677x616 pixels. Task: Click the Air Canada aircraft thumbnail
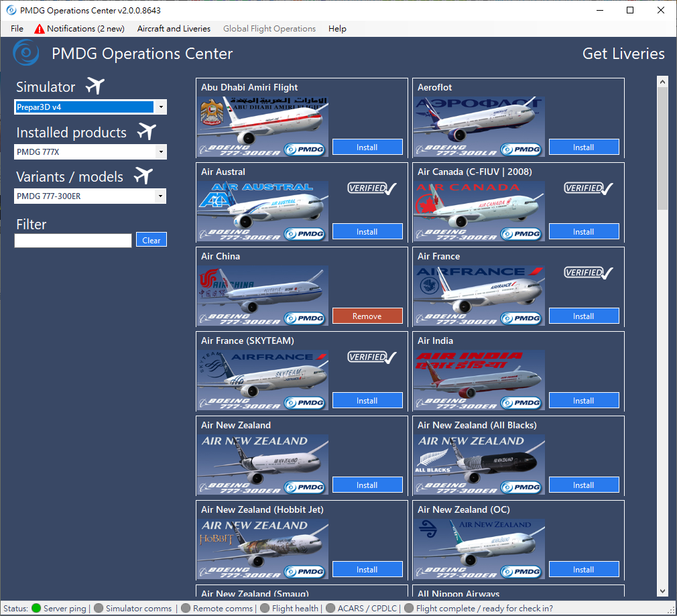click(x=479, y=211)
